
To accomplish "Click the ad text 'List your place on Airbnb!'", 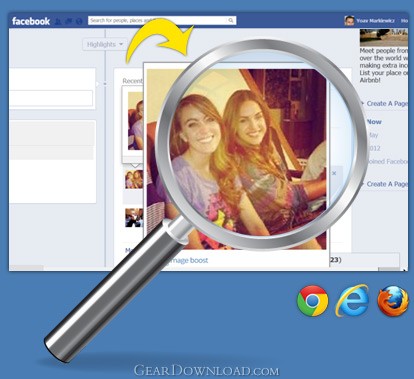I will click(383, 77).
